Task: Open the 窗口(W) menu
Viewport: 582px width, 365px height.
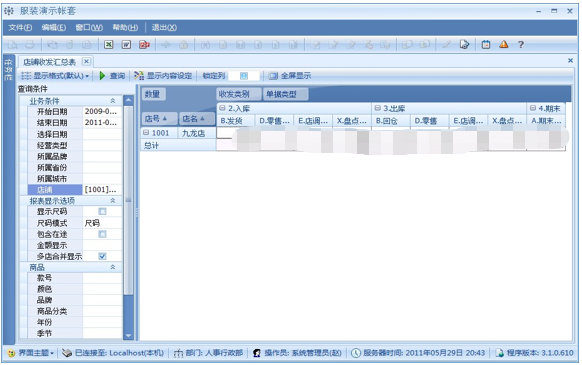Action: click(x=89, y=27)
